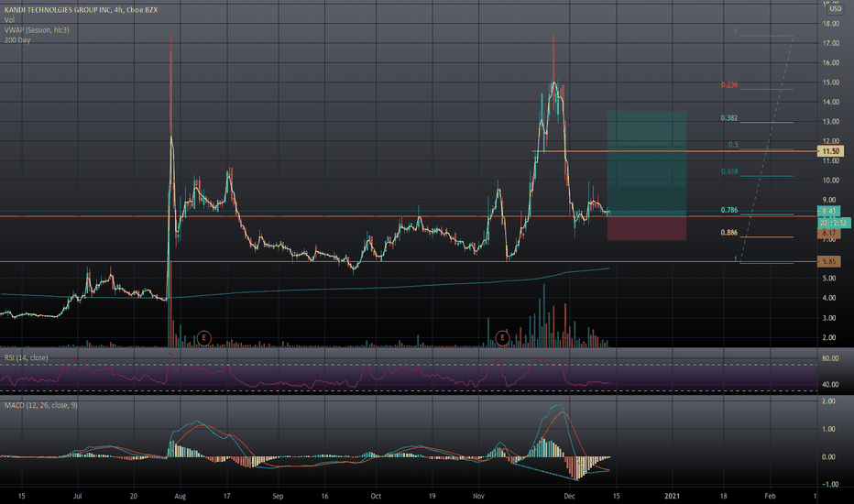854x504 pixels.
Task: Click the Aug label on time axis
Action: (x=180, y=497)
